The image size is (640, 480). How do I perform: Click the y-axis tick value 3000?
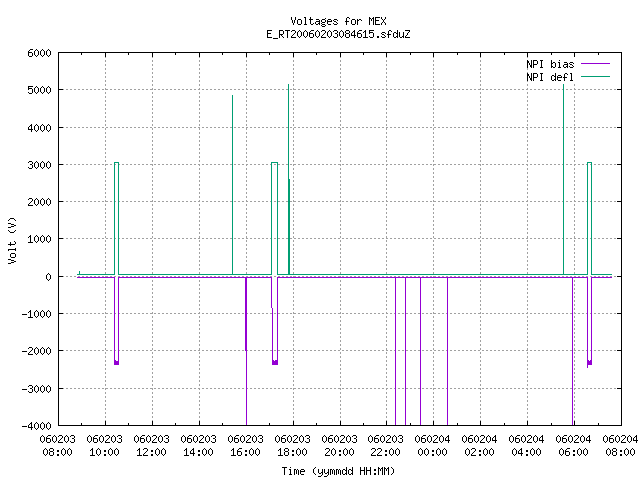39,165
